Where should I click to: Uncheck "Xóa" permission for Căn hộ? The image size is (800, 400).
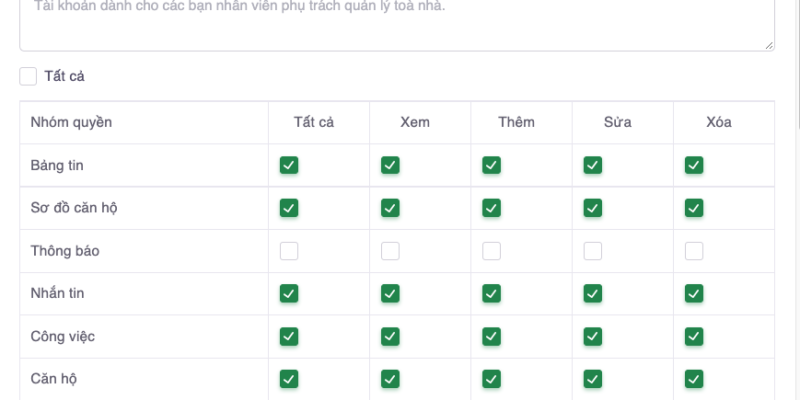[694, 379]
